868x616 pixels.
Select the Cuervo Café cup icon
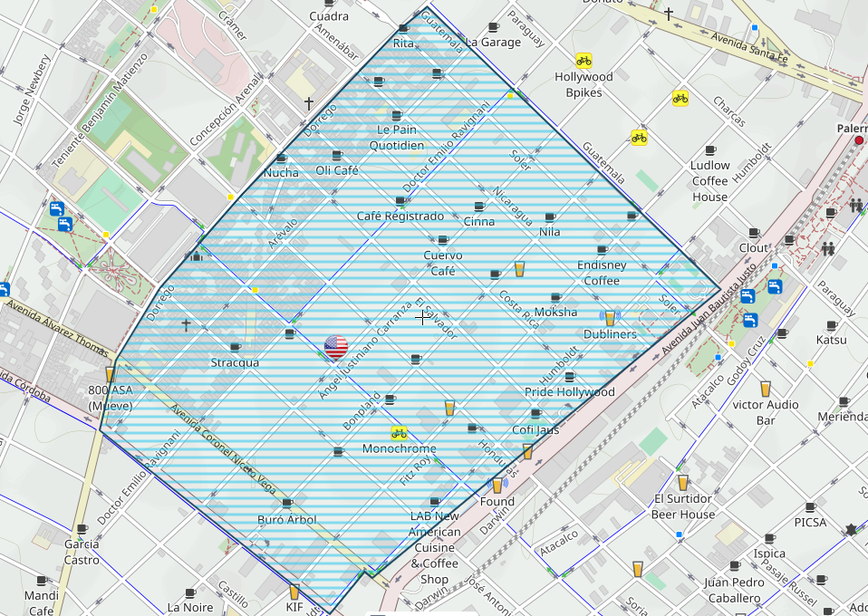(x=443, y=241)
